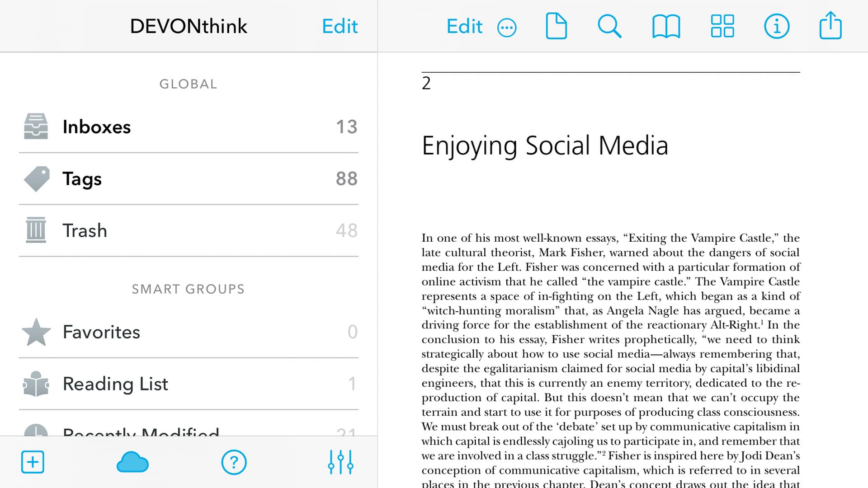
Task: Open the Trash
Action: pos(189,230)
